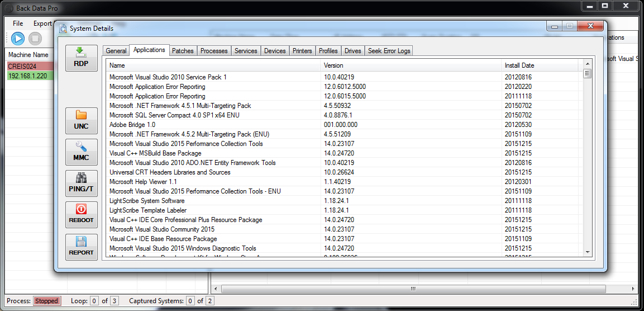The height and width of the screenshot is (311, 644).
Task: Click the applications list scroll down arrow
Action: click(x=588, y=252)
